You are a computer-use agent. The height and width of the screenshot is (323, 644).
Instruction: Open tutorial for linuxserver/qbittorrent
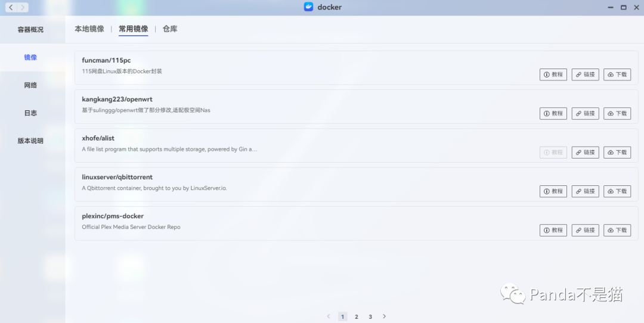(x=553, y=191)
